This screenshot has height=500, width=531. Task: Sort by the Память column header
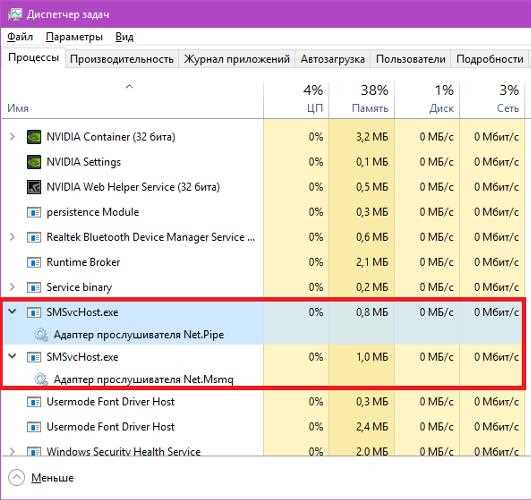point(361,99)
